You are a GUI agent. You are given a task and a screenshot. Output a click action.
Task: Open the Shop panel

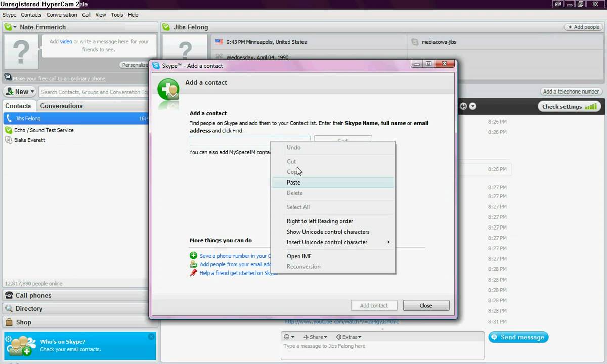(79, 322)
